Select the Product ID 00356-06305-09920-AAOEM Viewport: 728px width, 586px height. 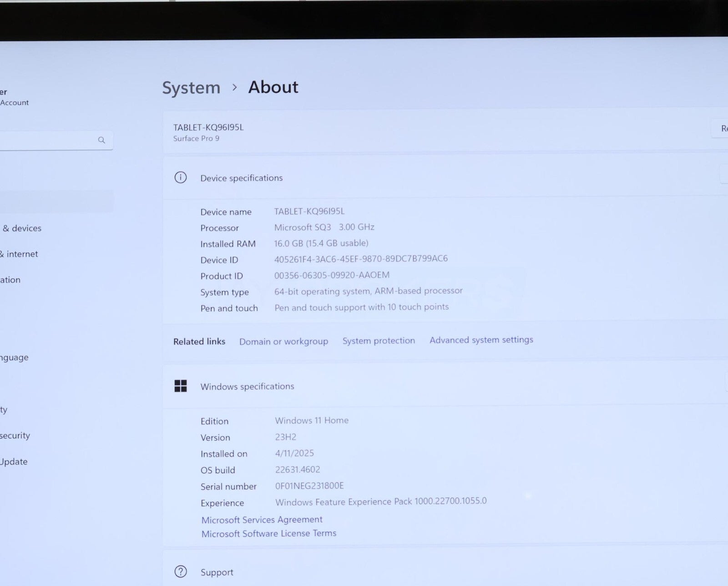pos(332,275)
